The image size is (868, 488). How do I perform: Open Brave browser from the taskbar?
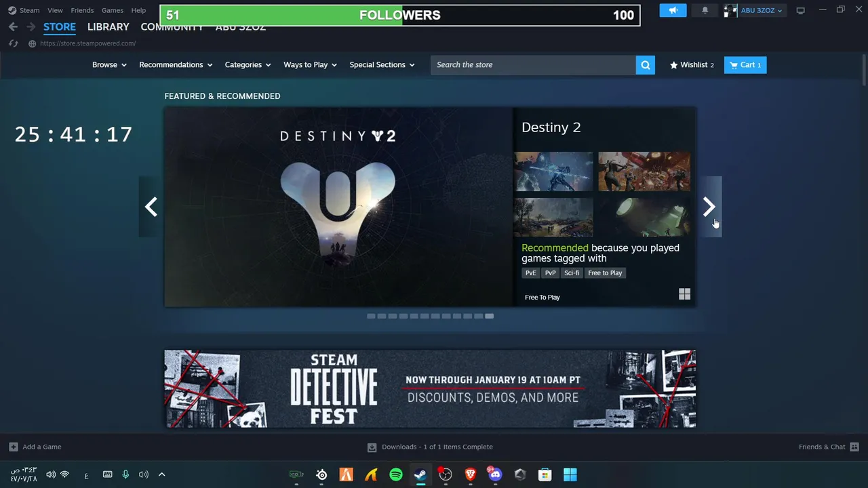click(471, 474)
